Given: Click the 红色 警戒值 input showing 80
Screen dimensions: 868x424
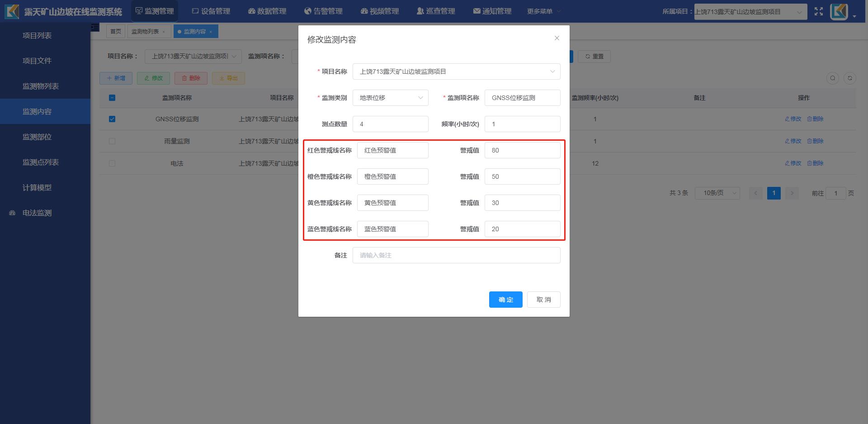Looking at the screenshot, I should pyautogui.click(x=522, y=150).
